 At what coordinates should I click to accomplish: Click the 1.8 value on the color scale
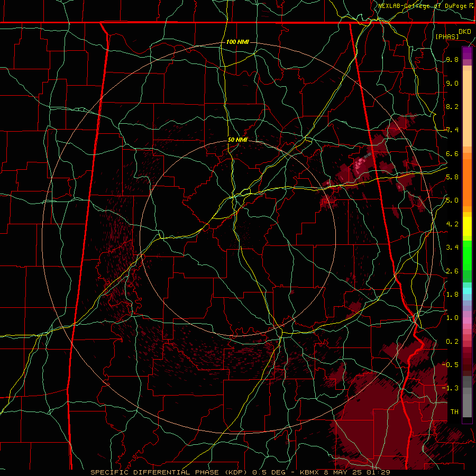452,295
